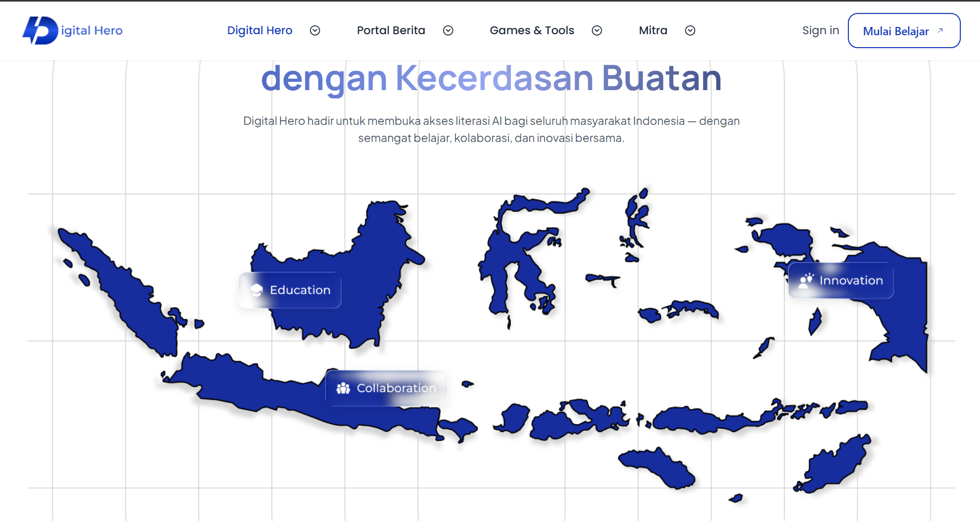Click the 'dengan Kecerdasan Buatan' heading

click(491, 78)
